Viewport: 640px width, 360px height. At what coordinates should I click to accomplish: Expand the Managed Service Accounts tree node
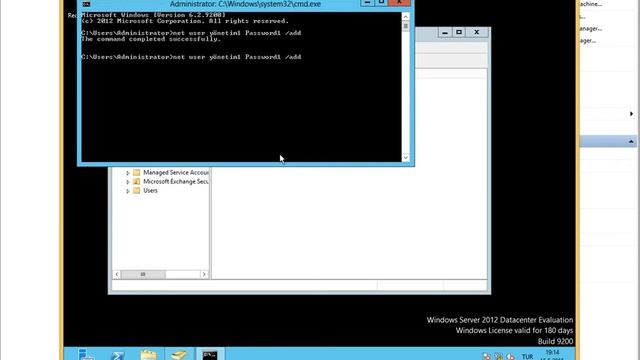(x=128, y=173)
